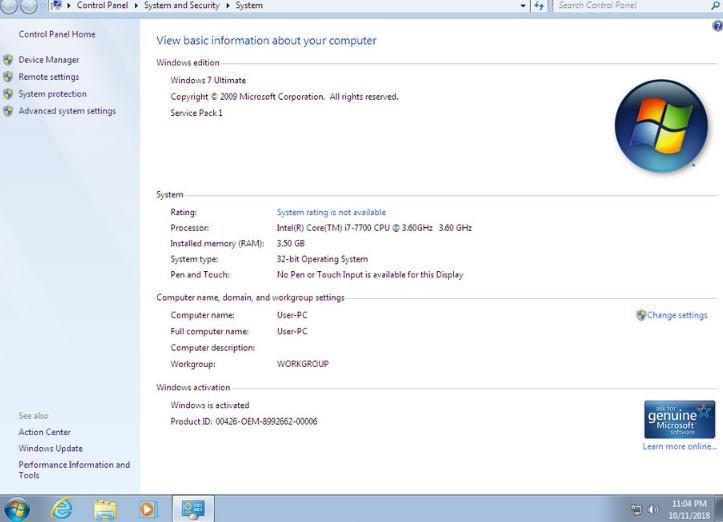Click the copyright 2009 Microsoft Corporation text

click(284, 97)
